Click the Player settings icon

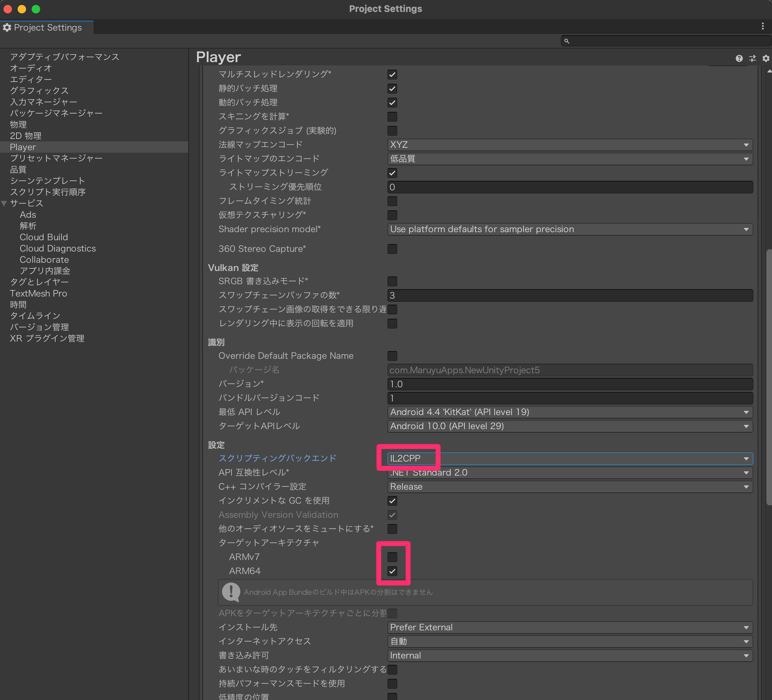coord(767,58)
